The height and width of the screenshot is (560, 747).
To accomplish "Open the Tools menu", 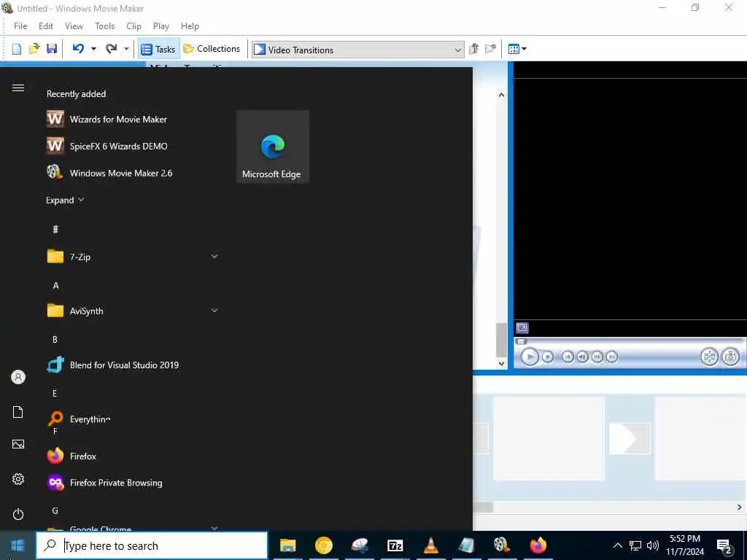I will pos(104,26).
